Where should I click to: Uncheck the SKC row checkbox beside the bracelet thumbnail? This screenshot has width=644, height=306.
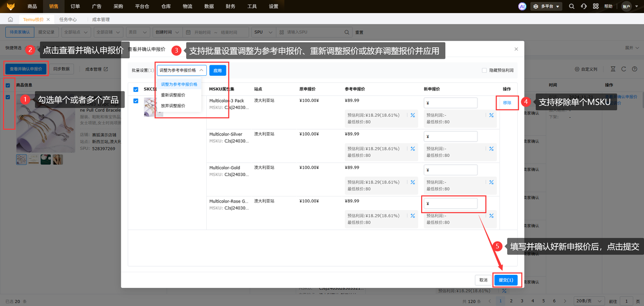[x=136, y=101]
